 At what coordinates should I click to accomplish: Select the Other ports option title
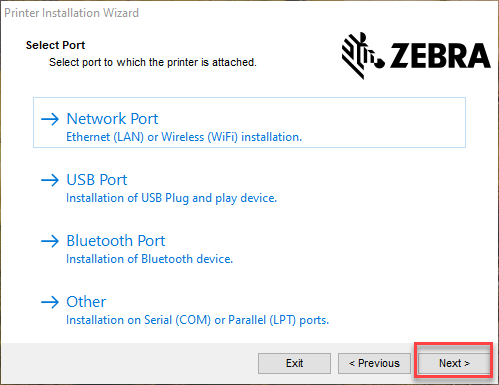(86, 302)
